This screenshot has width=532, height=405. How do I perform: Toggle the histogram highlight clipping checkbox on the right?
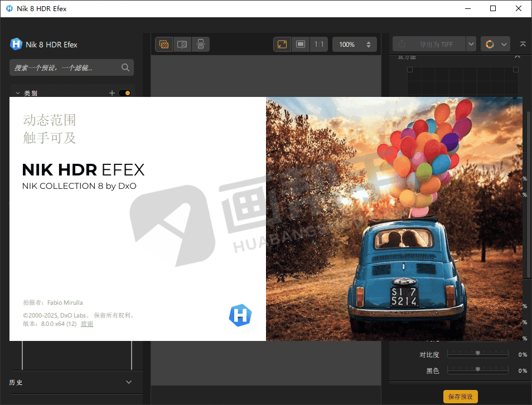[516, 70]
